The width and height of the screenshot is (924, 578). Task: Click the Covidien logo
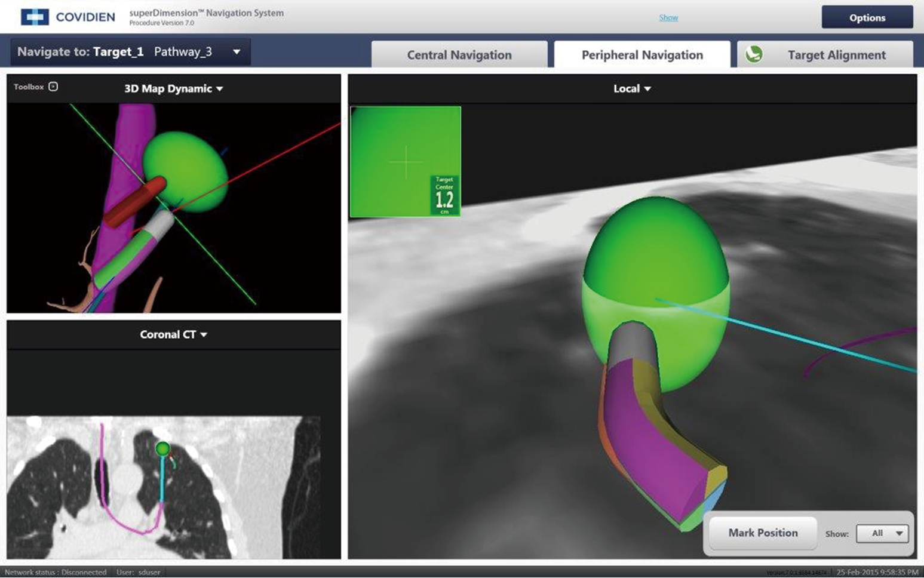pyautogui.click(x=67, y=17)
